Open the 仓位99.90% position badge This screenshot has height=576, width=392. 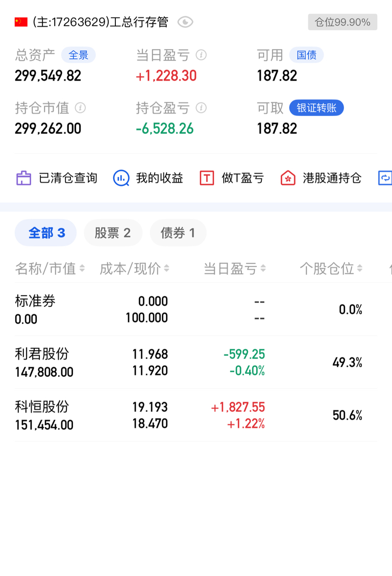click(342, 22)
